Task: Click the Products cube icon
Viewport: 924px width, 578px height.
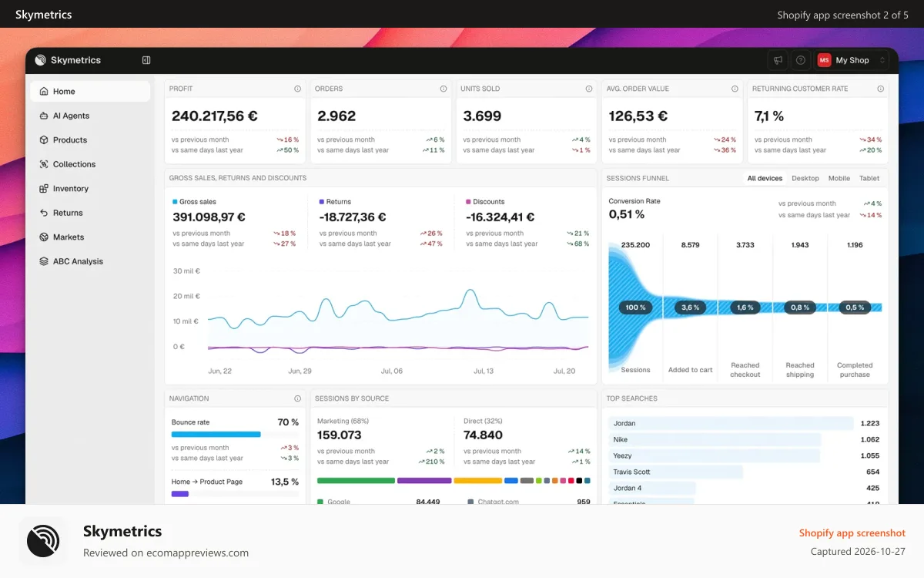Action: click(44, 140)
